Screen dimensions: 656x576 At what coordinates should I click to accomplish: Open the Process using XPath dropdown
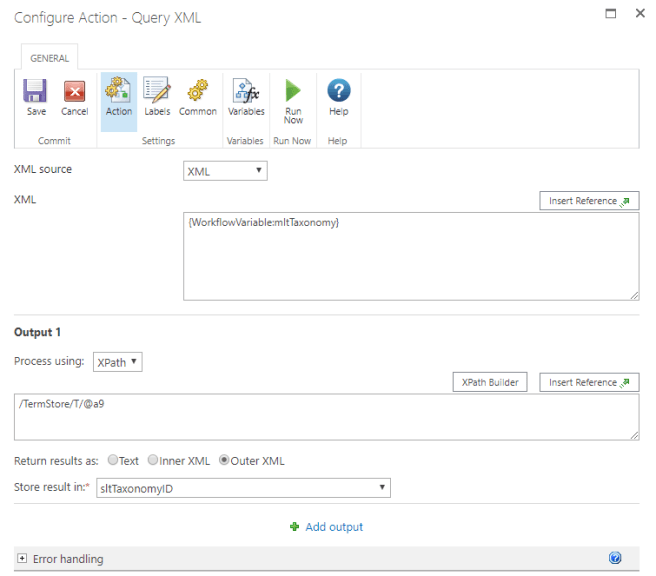coord(118,362)
